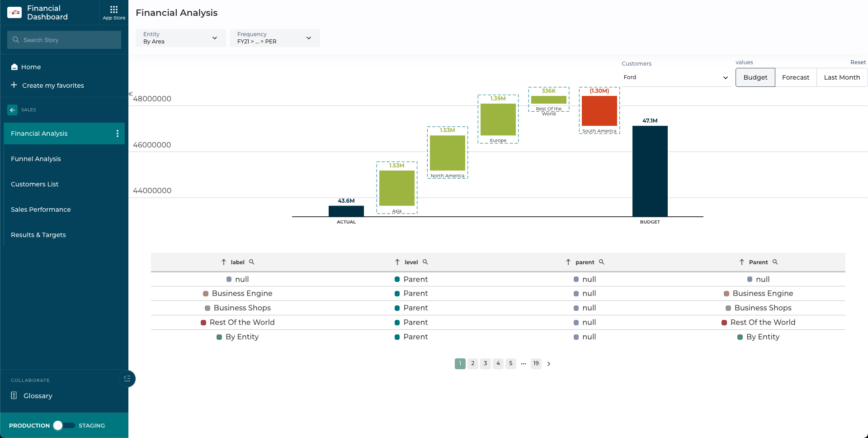Open the Sales Performance page
The height and width of the screenshot is (438, 868).
click(x=41, y=209)
